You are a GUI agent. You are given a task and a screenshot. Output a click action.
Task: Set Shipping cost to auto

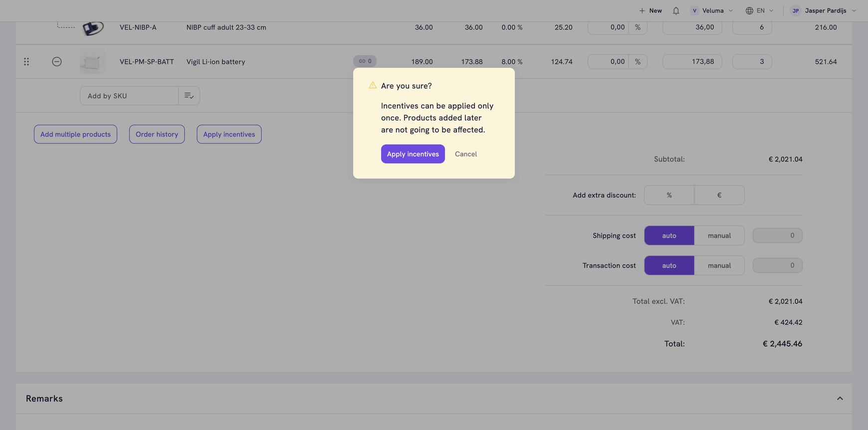[x=669, y=235]
